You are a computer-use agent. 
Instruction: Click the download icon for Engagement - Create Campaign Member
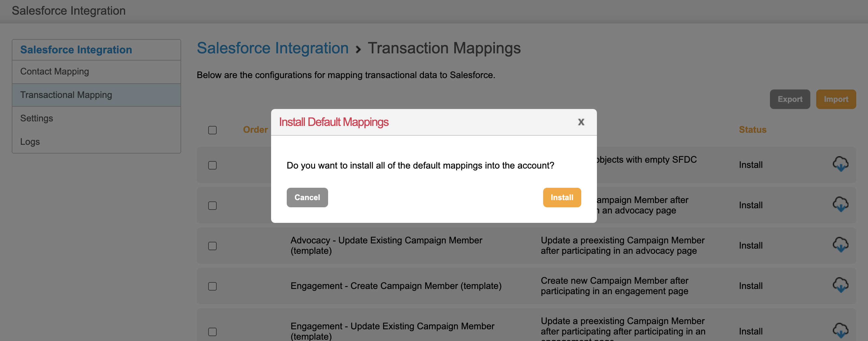pyautogui.click(x=840, y=286)
